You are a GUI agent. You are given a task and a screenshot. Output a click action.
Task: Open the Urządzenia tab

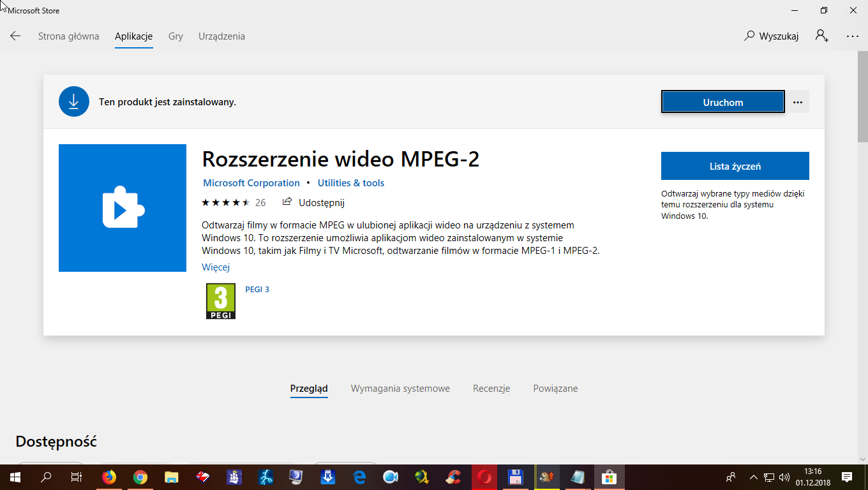[221, 36]
